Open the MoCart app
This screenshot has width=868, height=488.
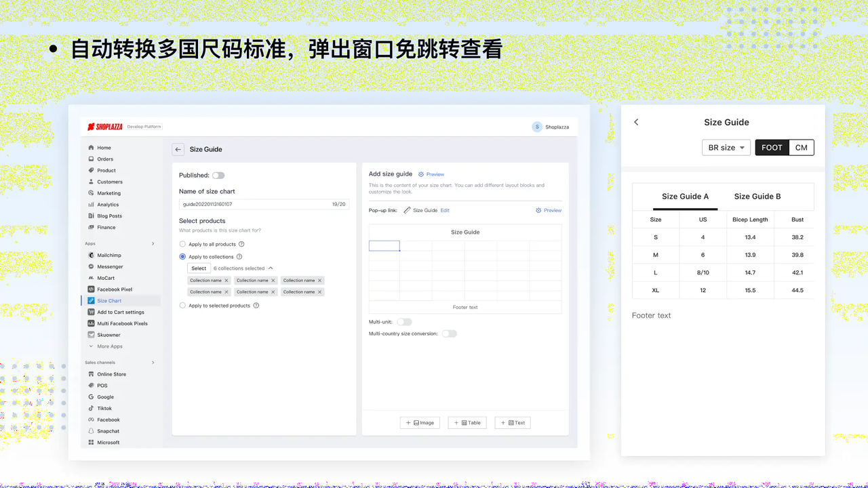click(106, 278)
